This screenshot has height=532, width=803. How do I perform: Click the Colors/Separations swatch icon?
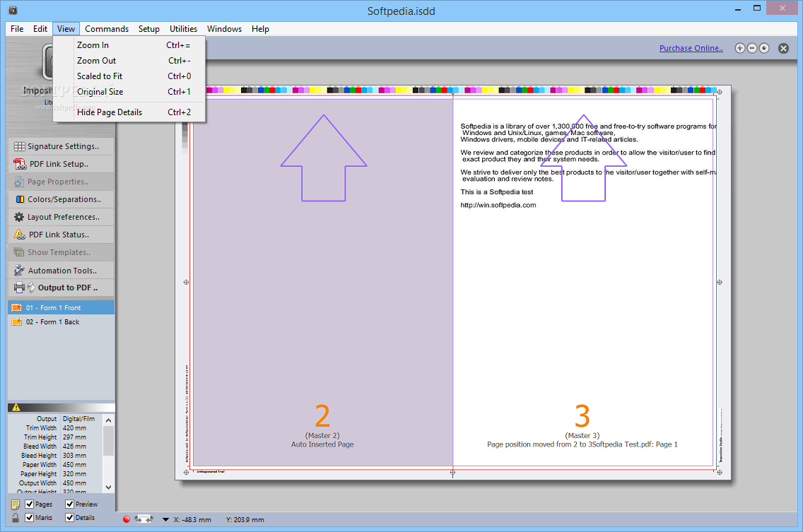click(x=20, y=199)
